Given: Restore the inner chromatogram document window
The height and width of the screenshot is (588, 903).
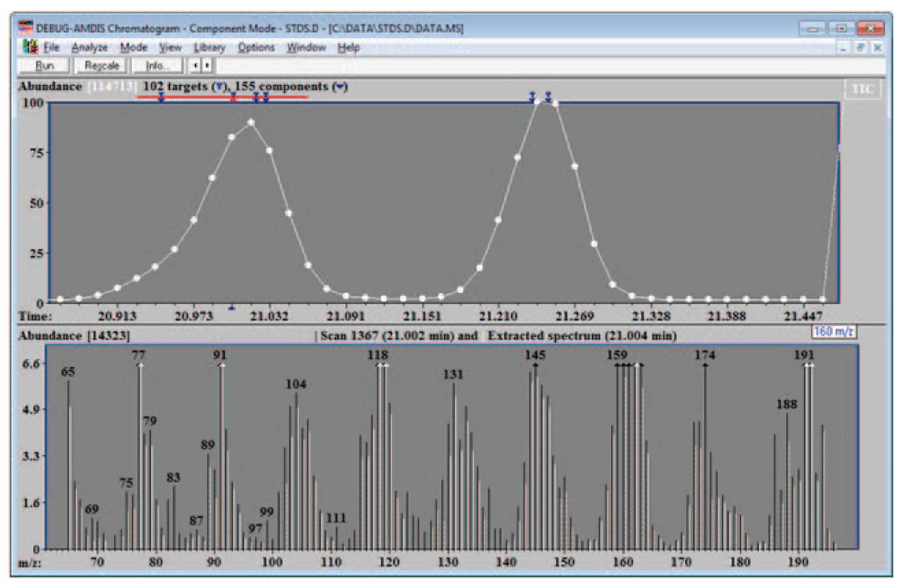Looking at the screenshot, I should (860, 48).
